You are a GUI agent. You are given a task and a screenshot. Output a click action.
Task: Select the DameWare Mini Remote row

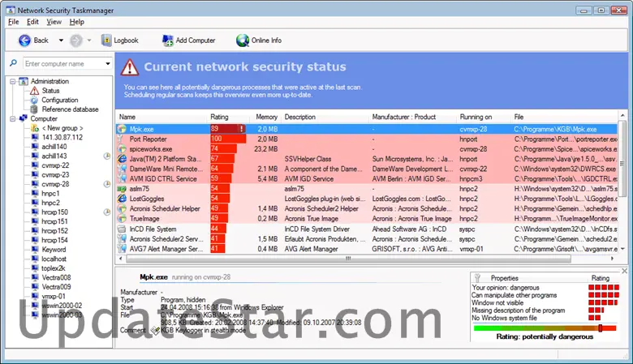tap(367, 169)
